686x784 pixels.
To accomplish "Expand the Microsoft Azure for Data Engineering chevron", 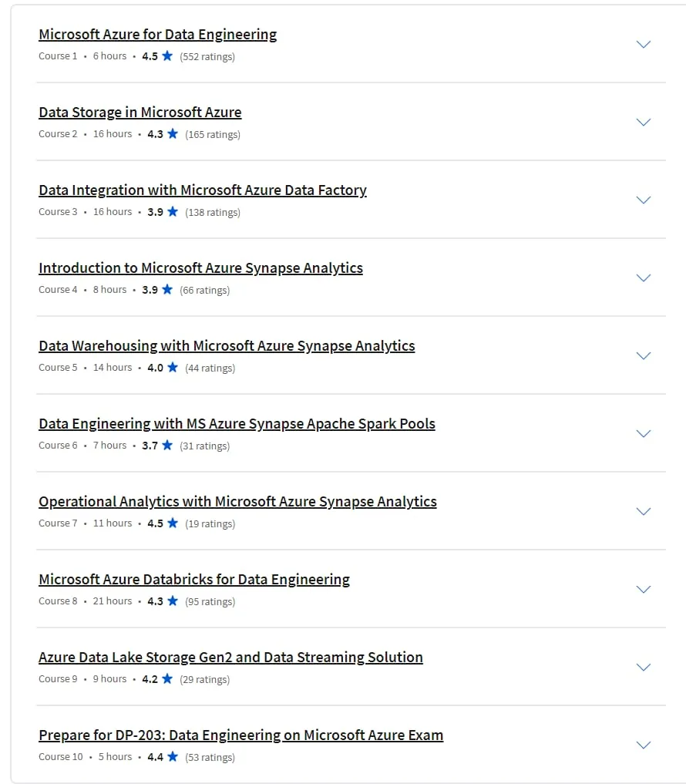I will 643,45.
